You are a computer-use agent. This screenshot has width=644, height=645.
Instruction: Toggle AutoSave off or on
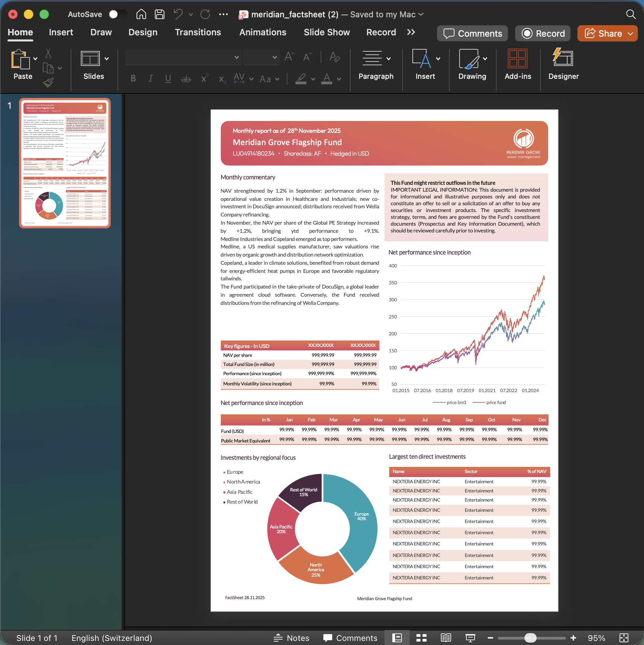tap(118, 14)
